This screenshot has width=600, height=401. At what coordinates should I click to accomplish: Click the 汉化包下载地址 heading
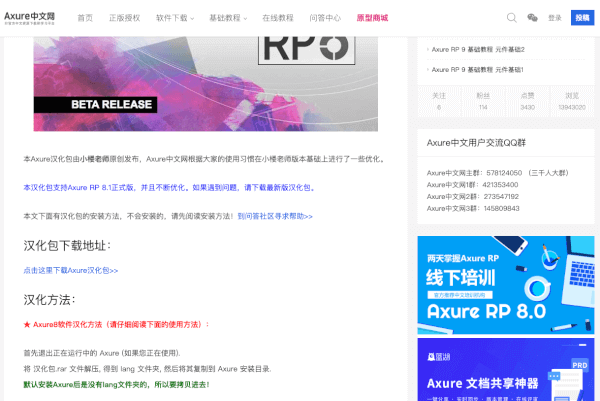pos(67,246)
